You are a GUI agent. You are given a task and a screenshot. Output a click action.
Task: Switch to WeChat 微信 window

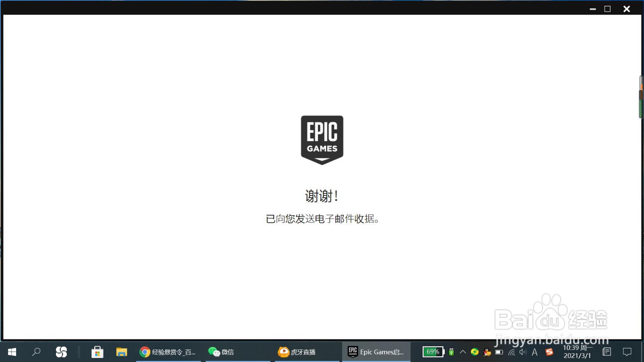(x=238, y=352)
